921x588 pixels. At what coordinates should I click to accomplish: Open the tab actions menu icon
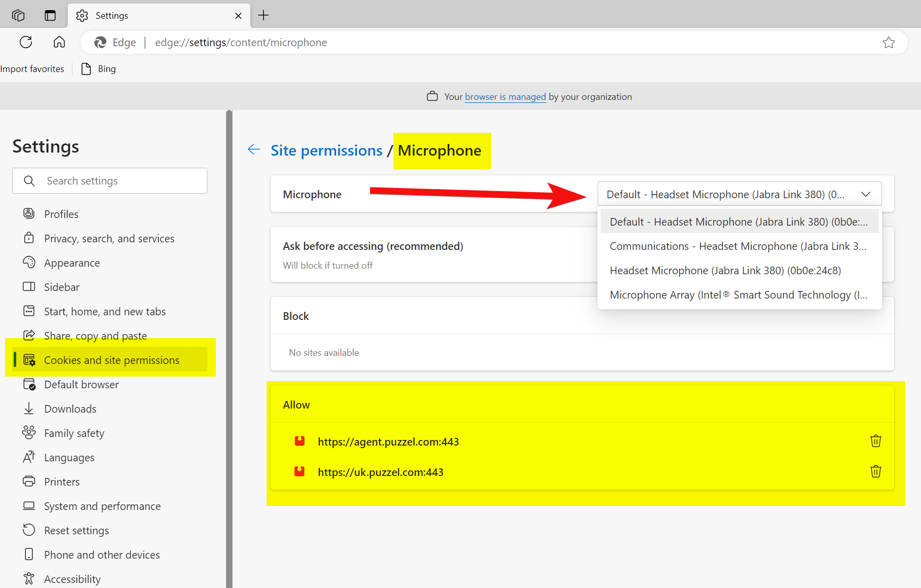[x=50, y=15]
